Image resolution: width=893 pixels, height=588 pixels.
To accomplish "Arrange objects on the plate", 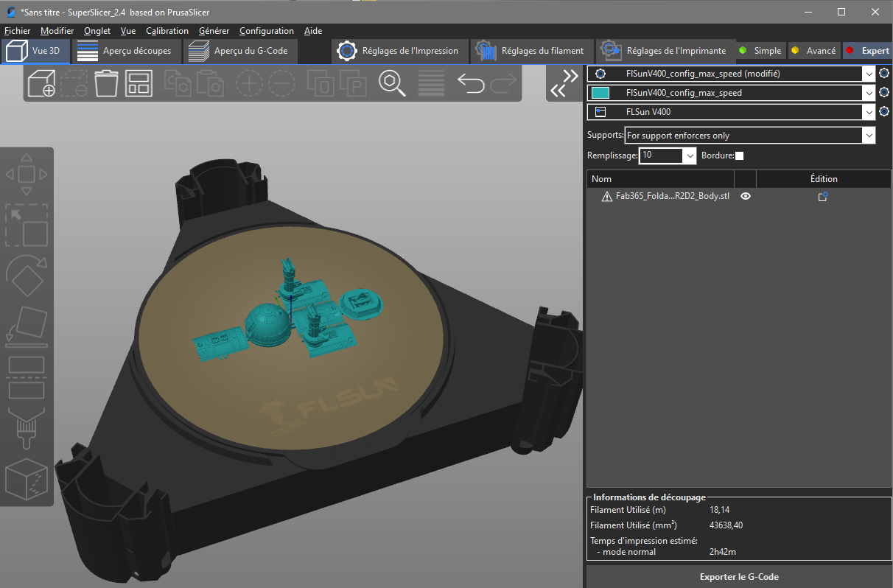I will (x=139, y=83).
